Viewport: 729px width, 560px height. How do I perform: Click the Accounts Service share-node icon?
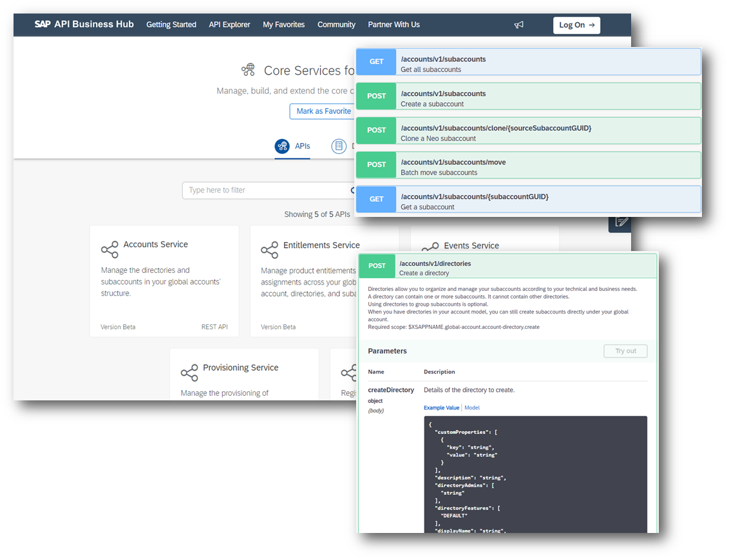point(109,250)
